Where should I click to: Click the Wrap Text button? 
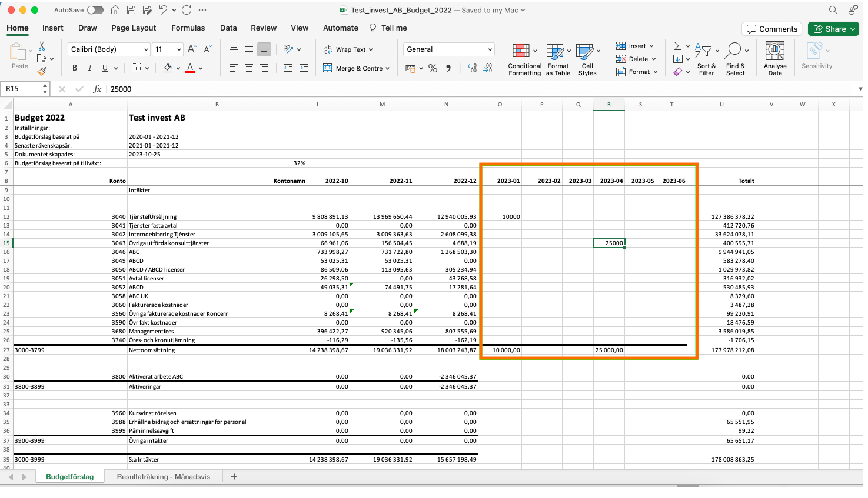[x=348, y=49]
